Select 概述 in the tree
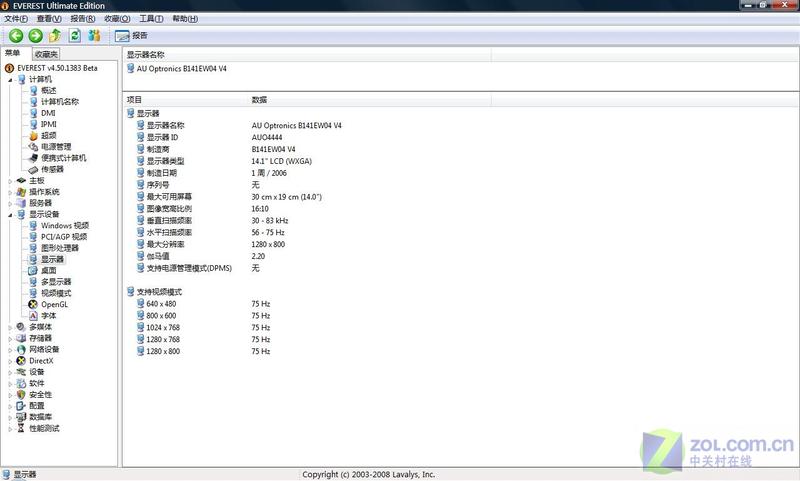Image resolution: width=800 pixels, height=481 pixels. tap(48, 90)
